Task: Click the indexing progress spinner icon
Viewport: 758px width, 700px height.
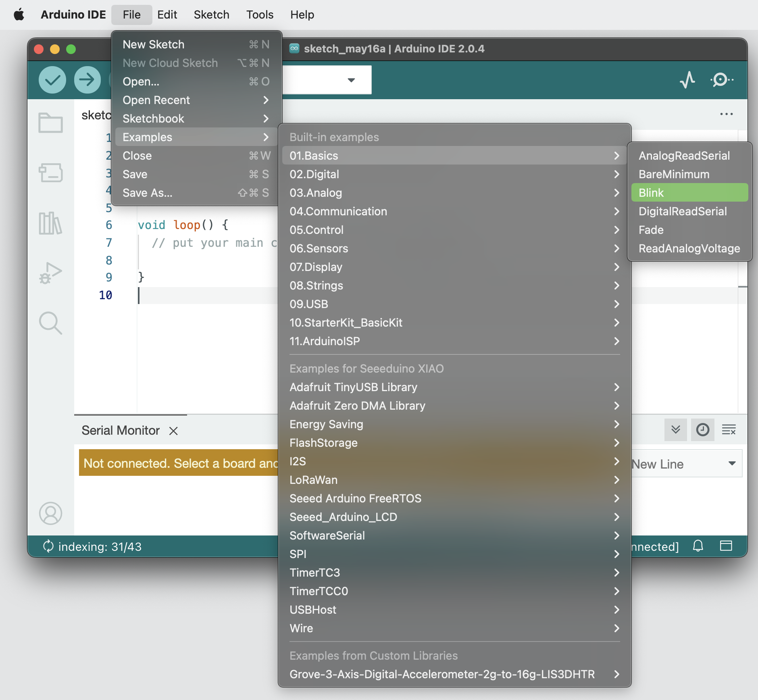Action: coord(48,546)
